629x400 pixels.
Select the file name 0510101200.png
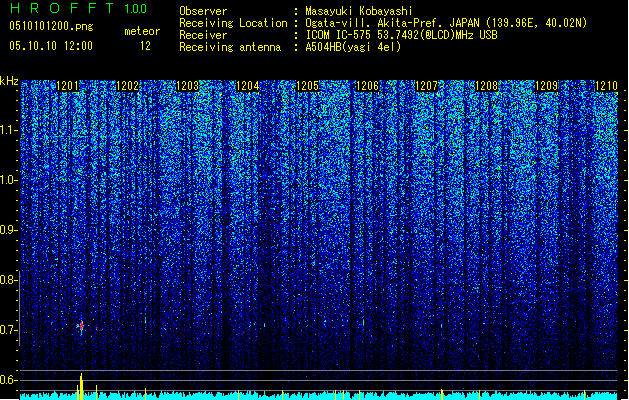[51, 26]
